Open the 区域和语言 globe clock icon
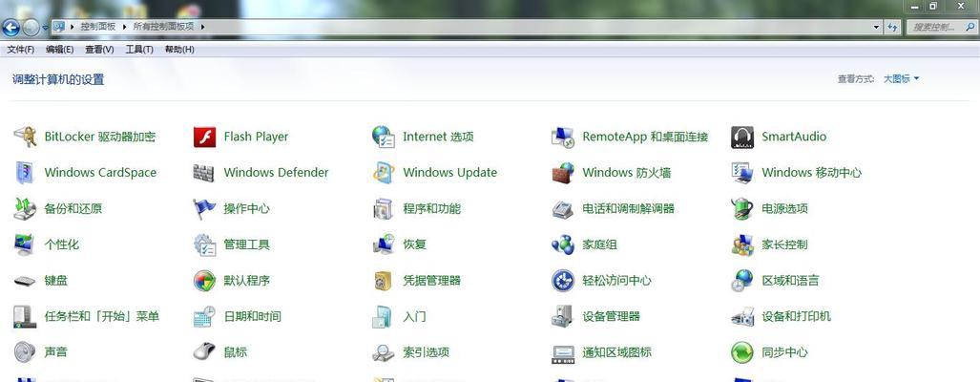 click(742, 281)
